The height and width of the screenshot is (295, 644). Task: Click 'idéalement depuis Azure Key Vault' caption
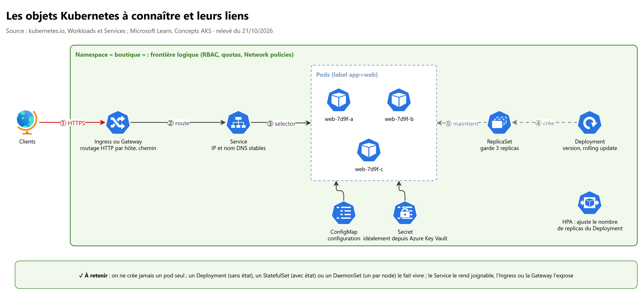coord(405,238)
